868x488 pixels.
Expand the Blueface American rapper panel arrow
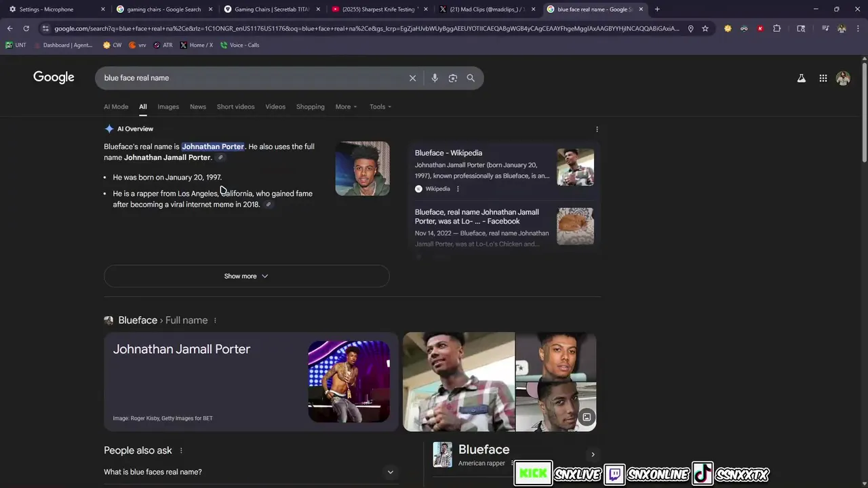tap(593, 455)
